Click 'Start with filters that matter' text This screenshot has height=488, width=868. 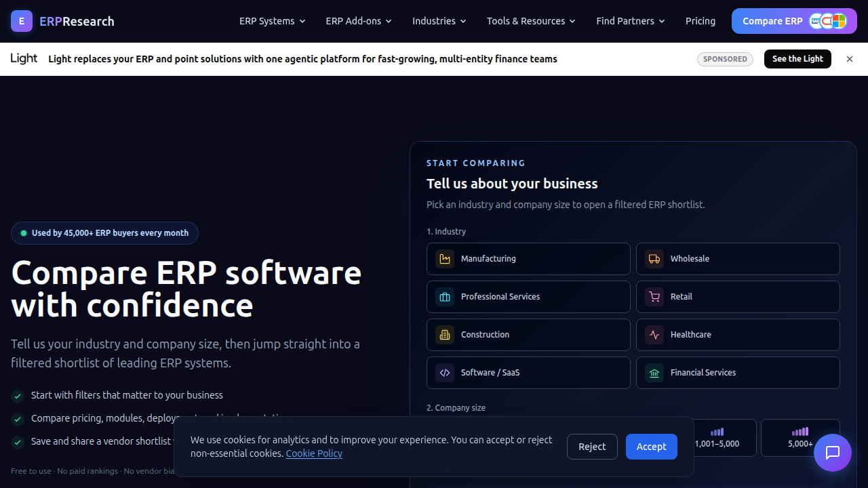point(127,395)
